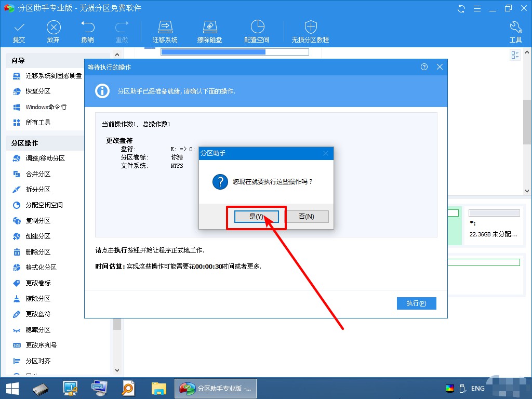Open the Windows Start menu
Viewport: 532px width, 399px height.
coord(12,389)
